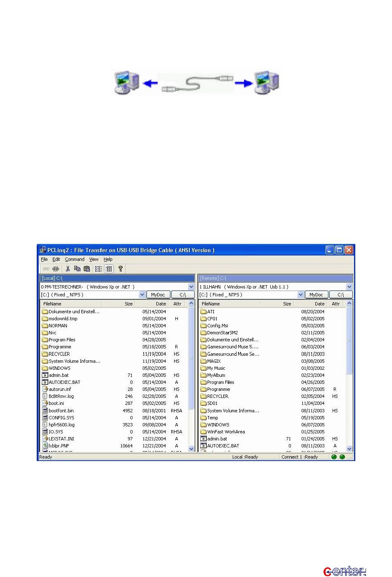Click the Disconnect broken-link toolbar icon
Image resolution: width=392 pixels, height=577 pixels.
tap(56, 269)
